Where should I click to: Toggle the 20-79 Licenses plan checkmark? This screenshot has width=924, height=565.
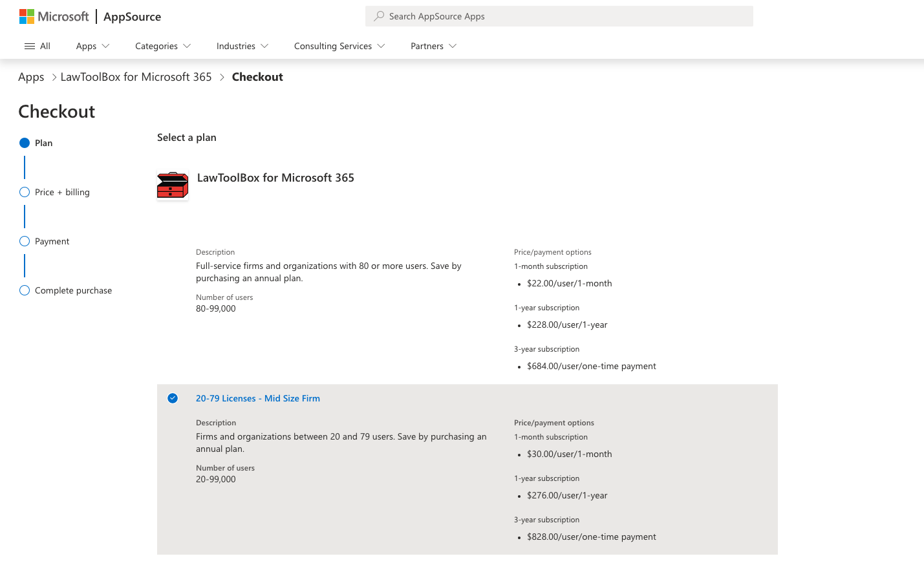click(173, 398)
